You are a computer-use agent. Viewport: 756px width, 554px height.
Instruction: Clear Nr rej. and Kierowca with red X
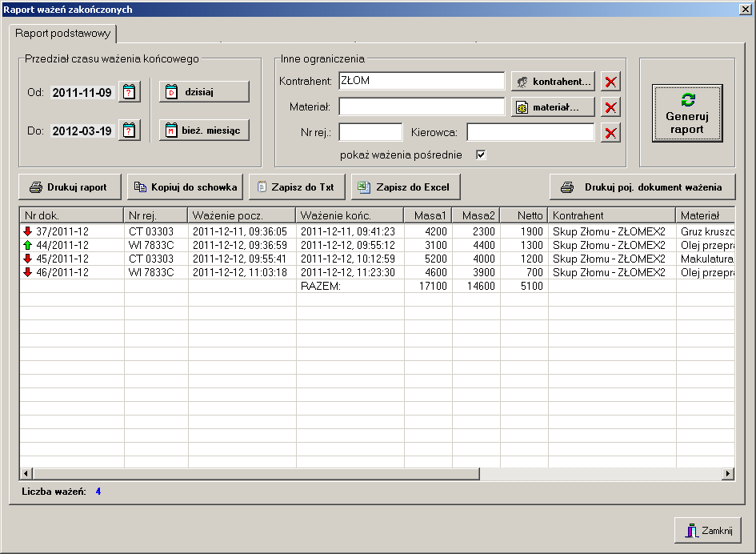(610, 133)
